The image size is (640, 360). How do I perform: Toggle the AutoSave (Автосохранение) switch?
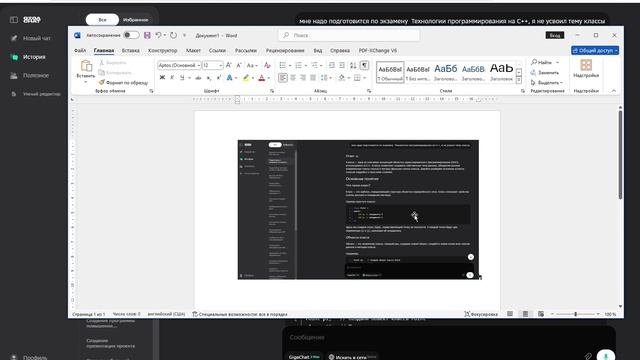tap(131, 35)
